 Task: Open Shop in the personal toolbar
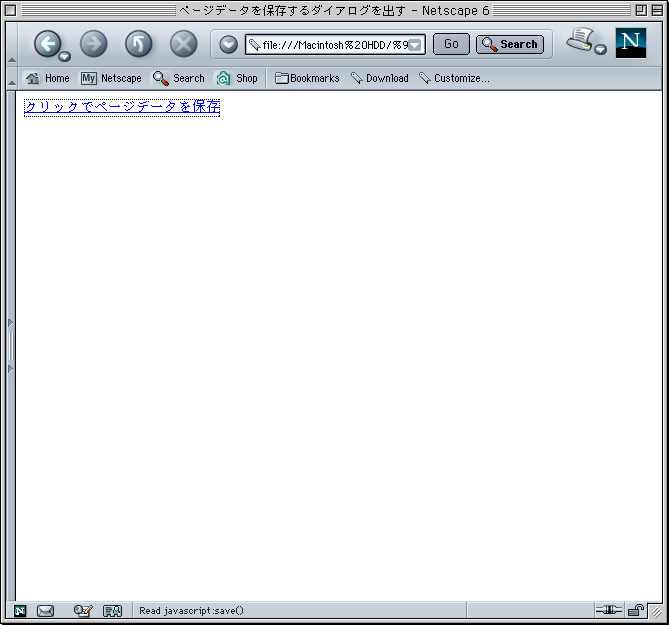[x=237, y=78]
